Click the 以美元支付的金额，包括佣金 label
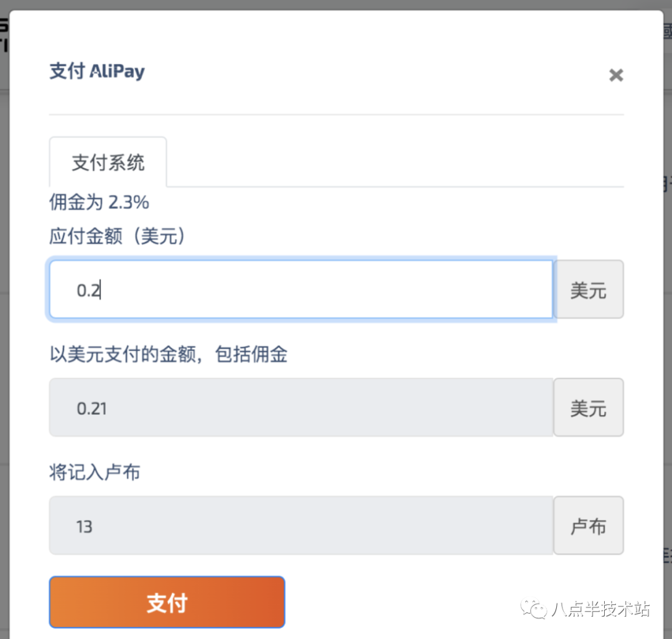This screenshot has height=639, width=672. 168,355
